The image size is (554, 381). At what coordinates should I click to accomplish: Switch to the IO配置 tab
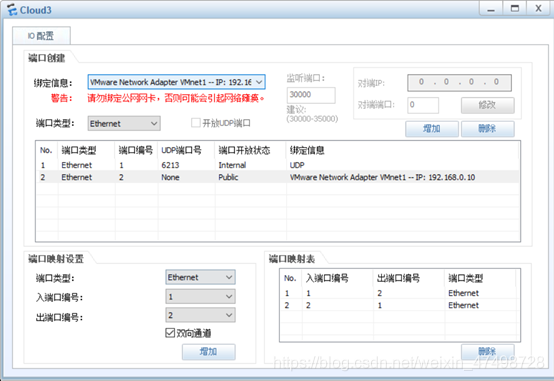tap(41, 35)
